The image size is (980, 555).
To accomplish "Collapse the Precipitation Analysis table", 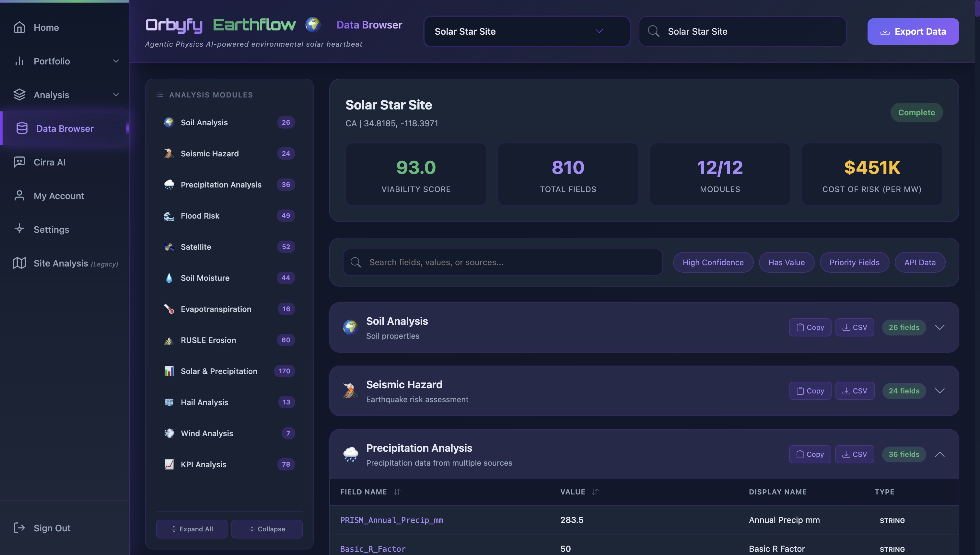I will click(940, 454).
